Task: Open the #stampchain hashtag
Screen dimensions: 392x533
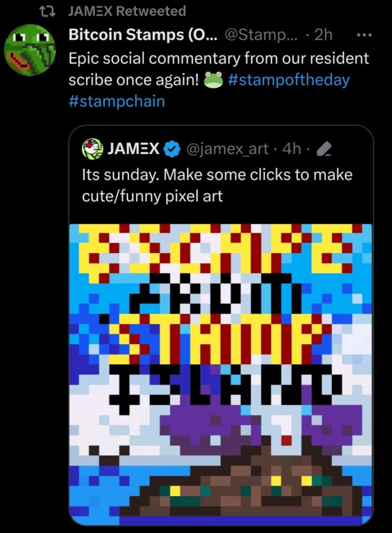Action: pyautogui.click(x=116, y=100)
